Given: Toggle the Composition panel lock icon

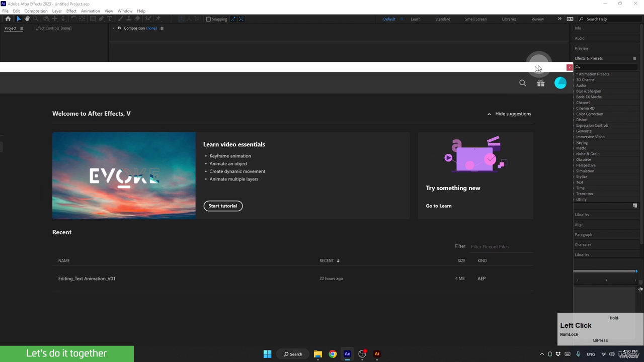Looking at the screenshot, I should pos(119,28).
